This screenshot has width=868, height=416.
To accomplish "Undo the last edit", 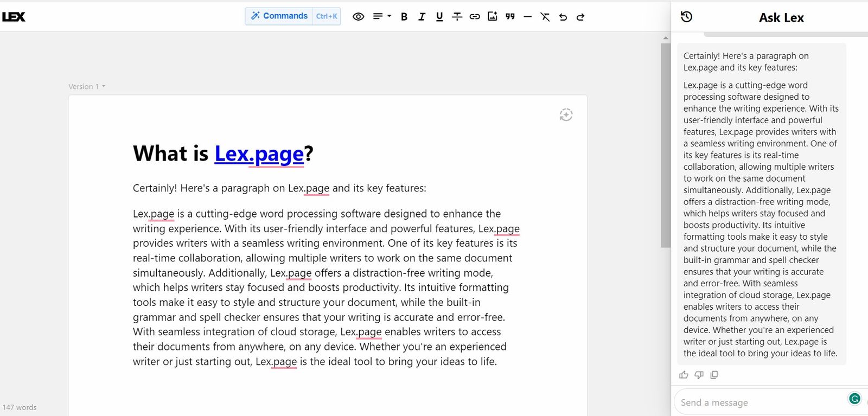I will click(x=563, y=17).
